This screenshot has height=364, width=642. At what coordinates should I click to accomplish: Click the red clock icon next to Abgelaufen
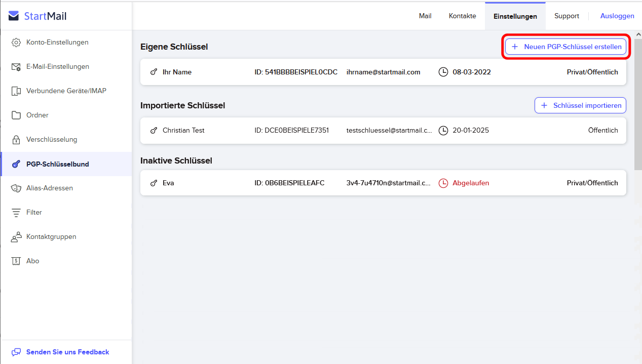tap(443, 183)
